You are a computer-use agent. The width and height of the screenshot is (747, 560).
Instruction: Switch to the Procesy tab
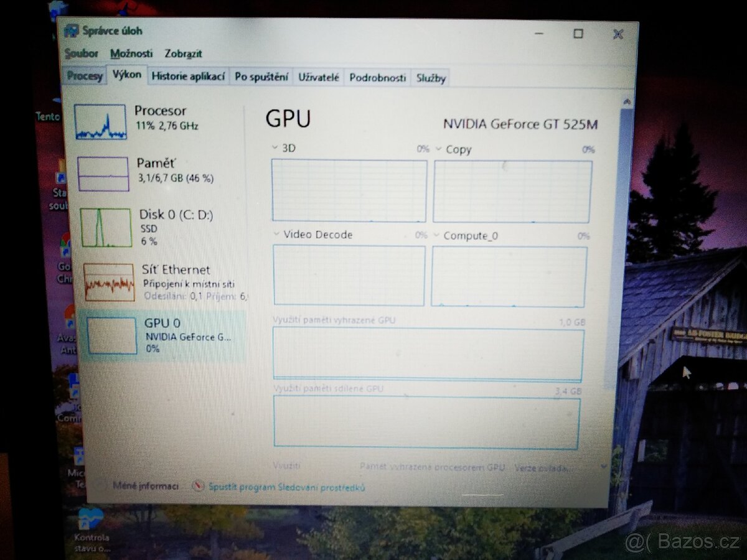(x=85, y=77)
